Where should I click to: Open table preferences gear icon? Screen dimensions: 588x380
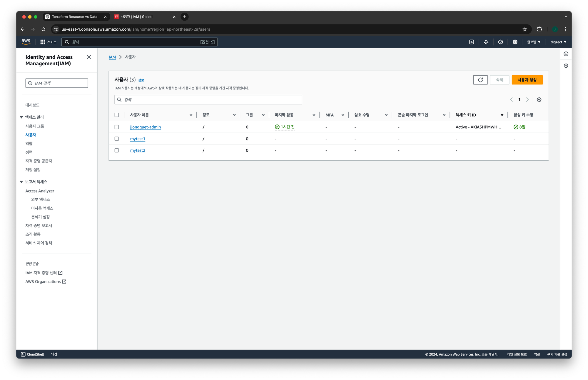pos(539,100)
